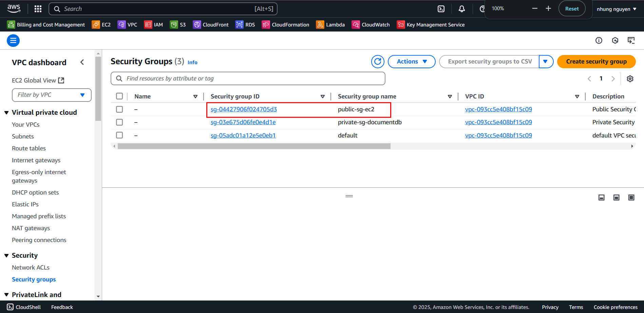The image size is (644, 313).
Task: Go to NAT gateways
Action: tap(31, 228)
